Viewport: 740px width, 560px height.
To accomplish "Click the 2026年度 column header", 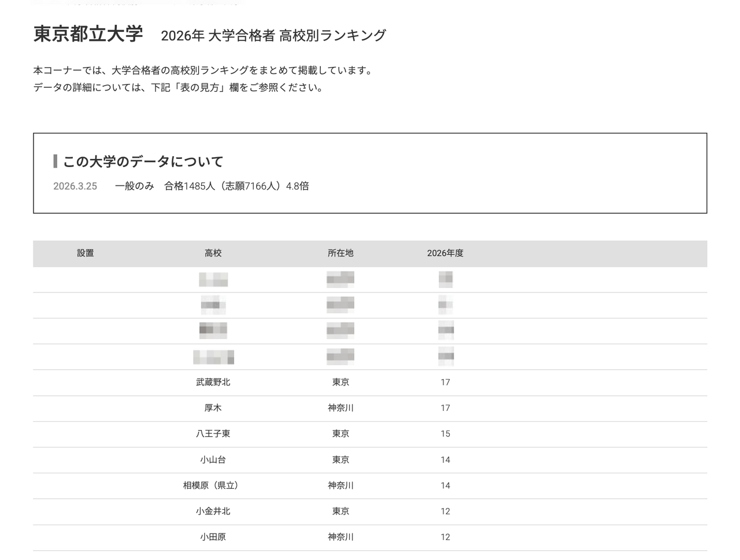I will tap(445, 253).
